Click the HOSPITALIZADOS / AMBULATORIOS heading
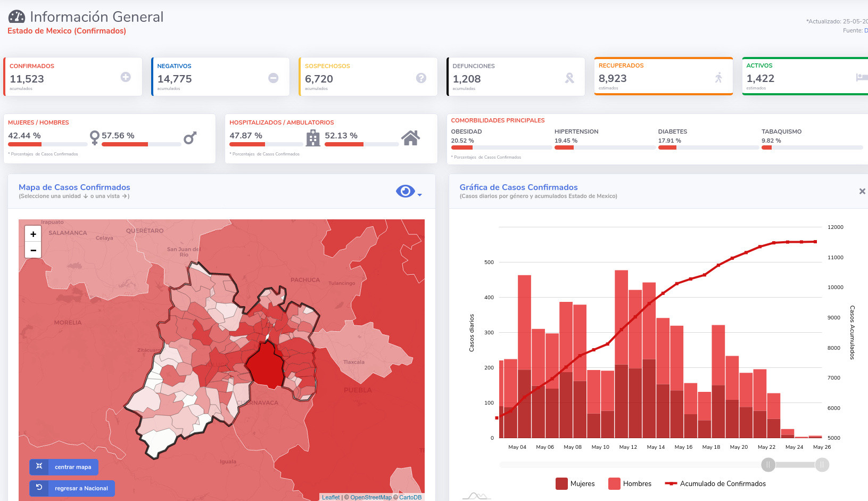The width and height of the screenshot is (868, 501). point(282,122)
